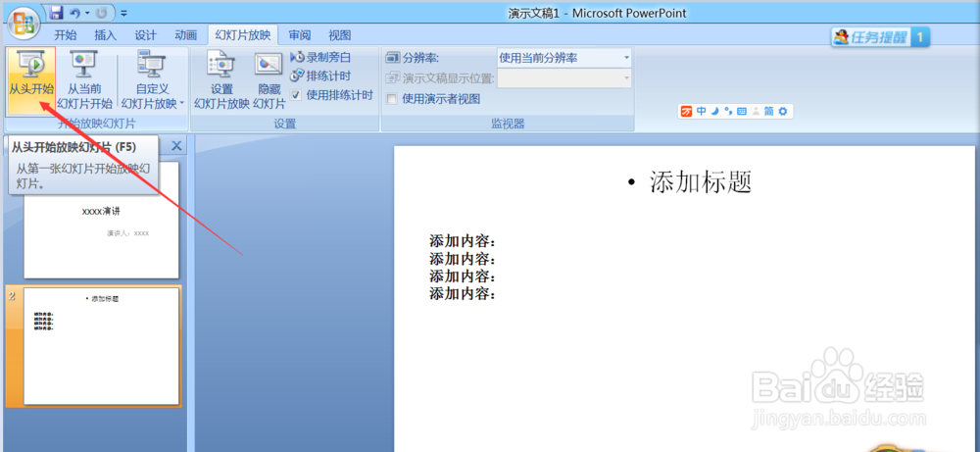Viewport: 980px width, 452px height.
Task: Enable 使用演示者视图 checkbox
Action: tap(392, 99)
